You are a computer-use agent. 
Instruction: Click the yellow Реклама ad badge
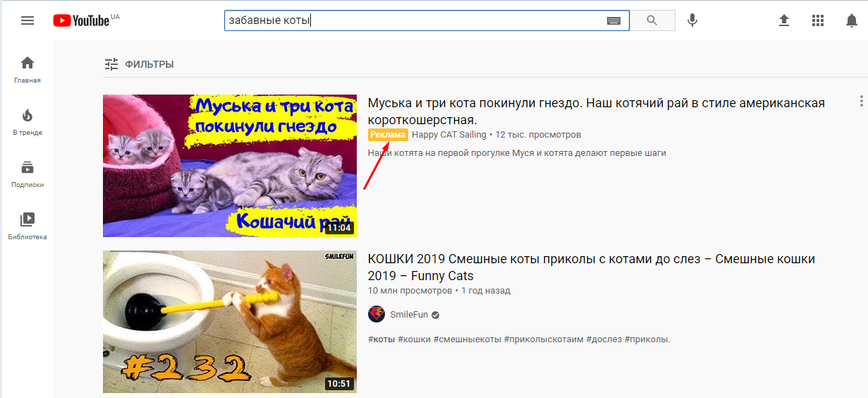(x=388, y=135)
